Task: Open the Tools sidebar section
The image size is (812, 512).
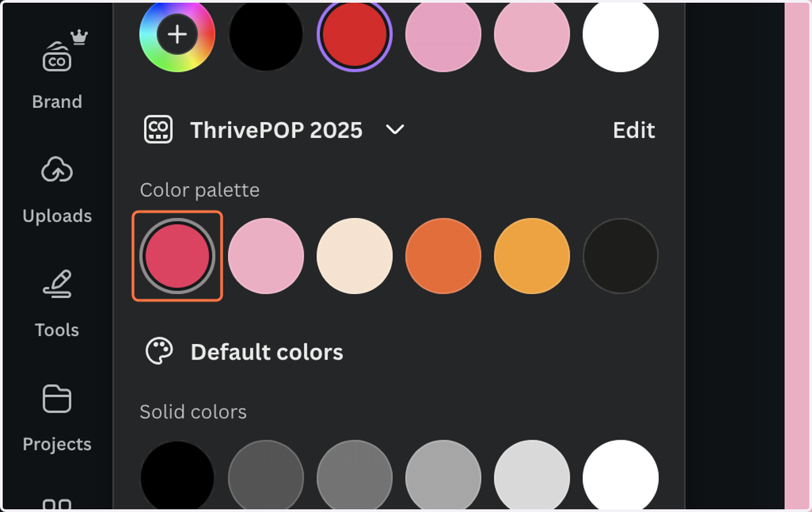Action: [57, 303]
